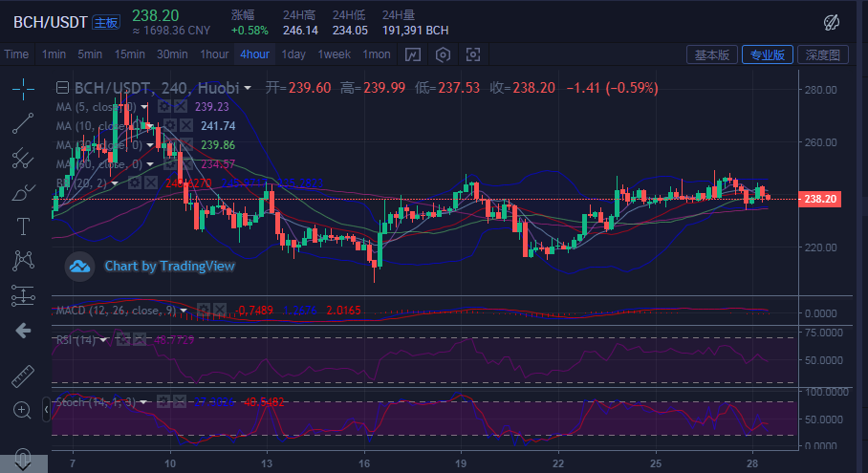Click the 280.00 mark on price axis
868x473 pixels.
coord(820,90)
